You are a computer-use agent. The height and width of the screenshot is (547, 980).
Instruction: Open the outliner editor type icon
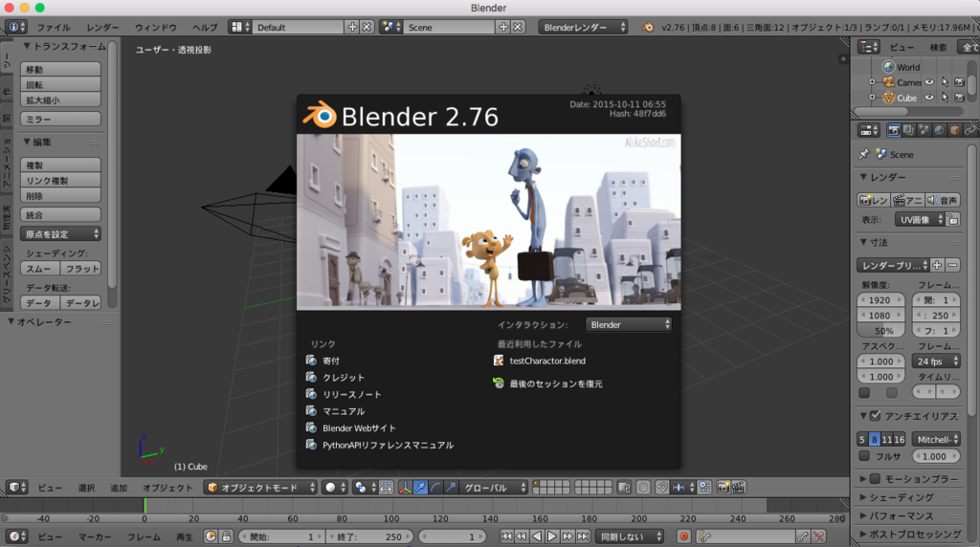tap(869, 47)
